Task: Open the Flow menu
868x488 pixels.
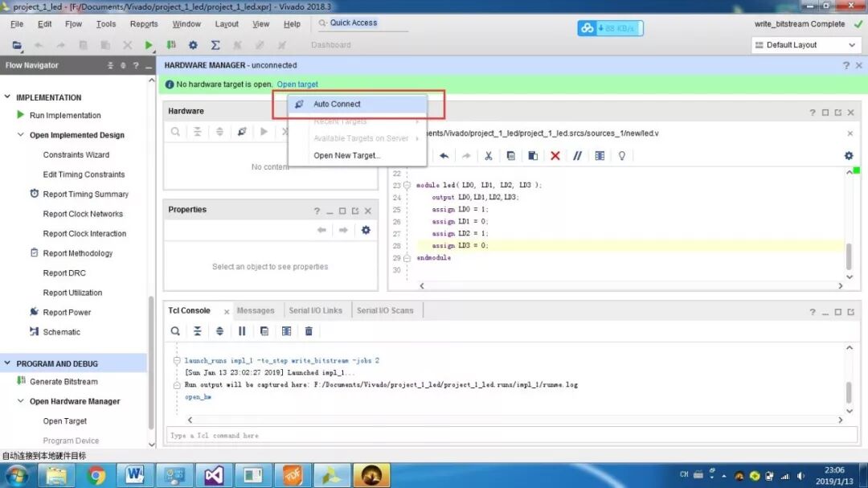Action: 73,24
